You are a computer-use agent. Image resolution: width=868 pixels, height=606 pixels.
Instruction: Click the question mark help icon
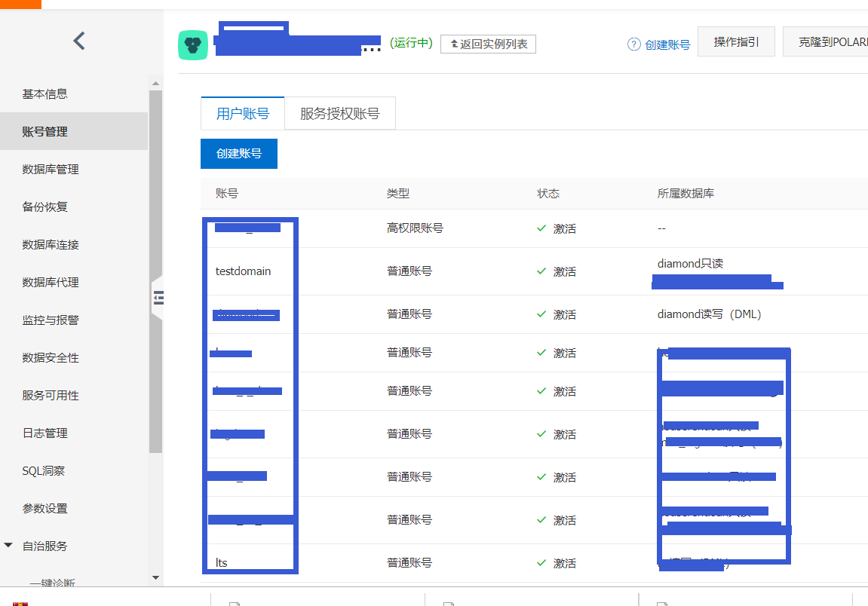[x=633, y=44]
